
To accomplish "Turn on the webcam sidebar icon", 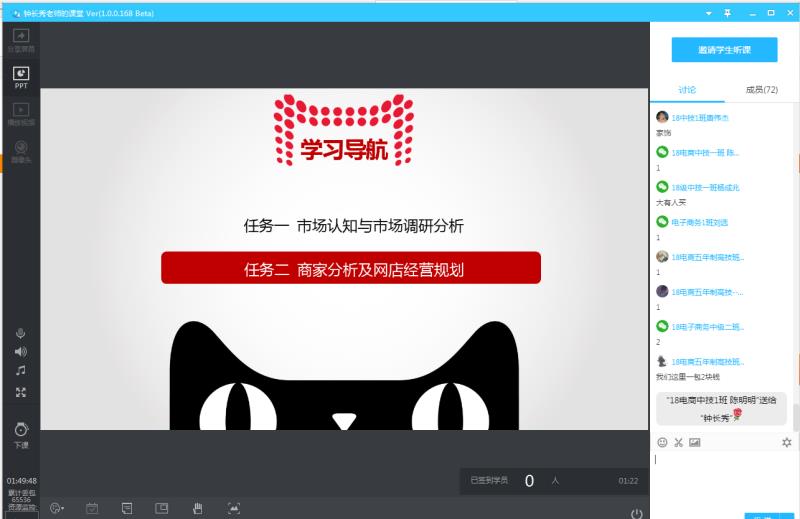I will pos(21,152).
